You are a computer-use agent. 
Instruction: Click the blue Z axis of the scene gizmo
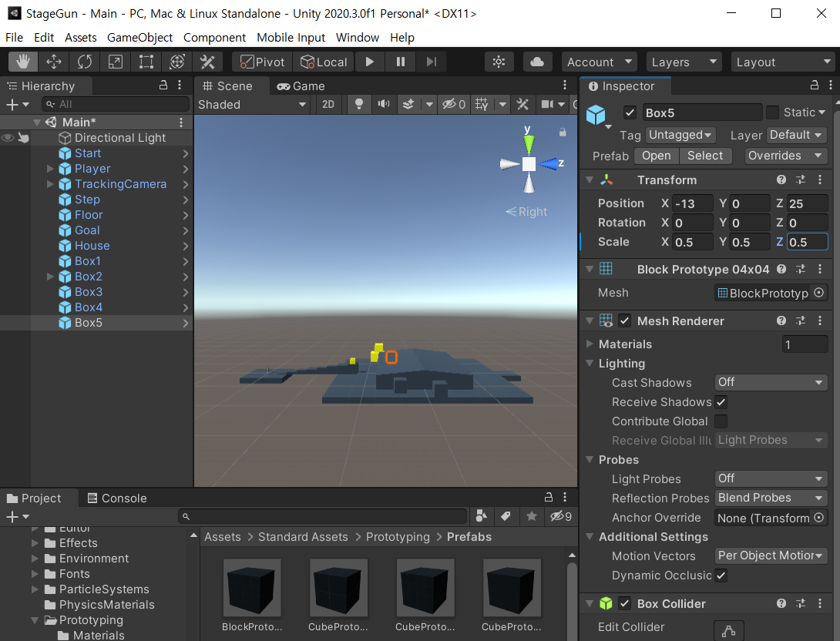coord(549,164)
